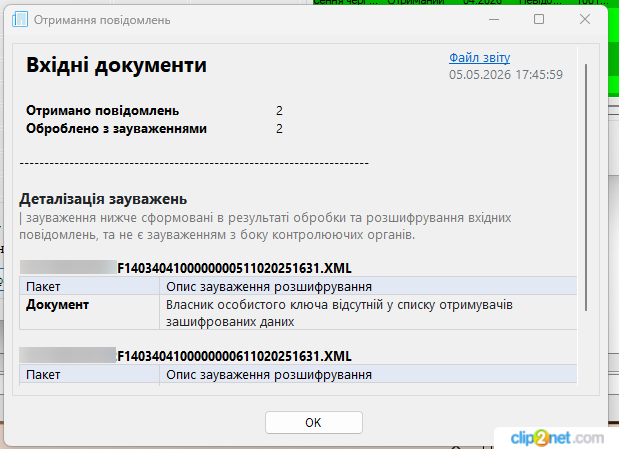Open the Файл звіту link
The image size is (619, 449).
[479, 58]
